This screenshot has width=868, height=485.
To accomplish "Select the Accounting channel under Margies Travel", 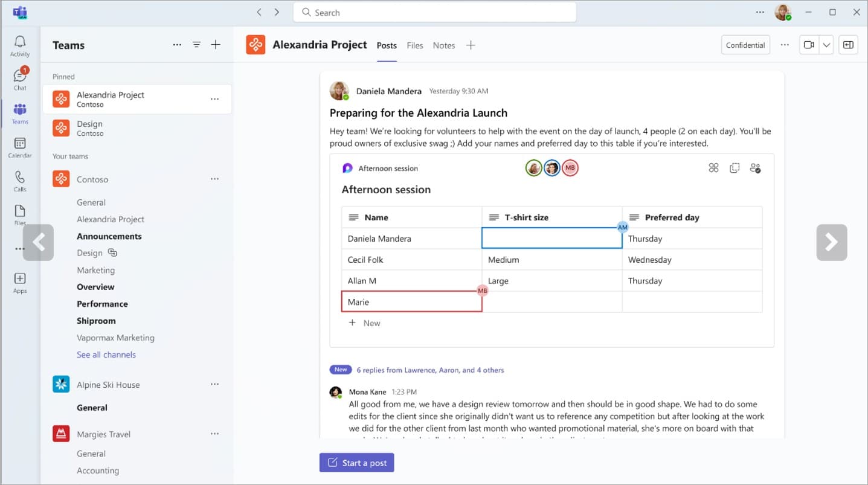I will [x=98, y=471].
